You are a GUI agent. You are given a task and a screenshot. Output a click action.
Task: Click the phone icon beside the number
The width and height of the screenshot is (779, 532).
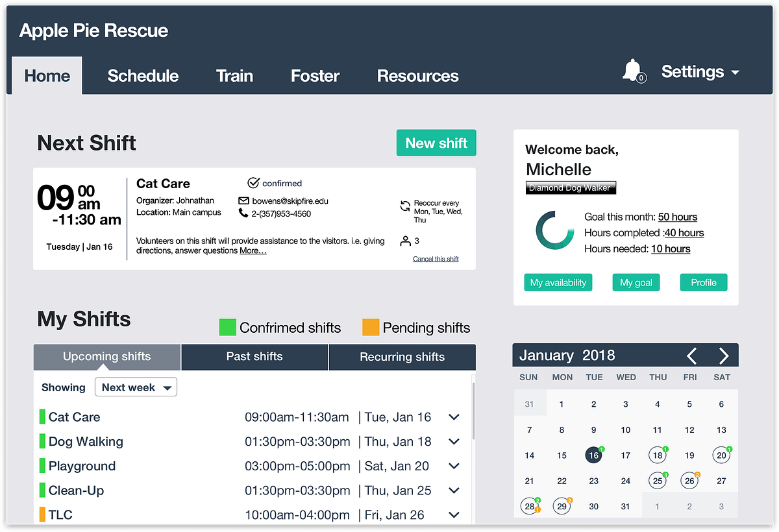click(243, 213)
